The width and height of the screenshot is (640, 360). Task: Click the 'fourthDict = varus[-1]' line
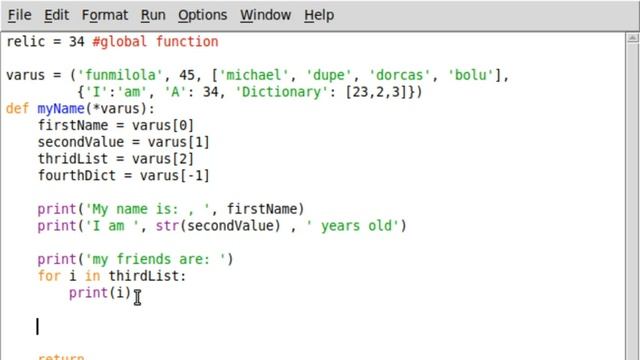[x=124, y=176]
